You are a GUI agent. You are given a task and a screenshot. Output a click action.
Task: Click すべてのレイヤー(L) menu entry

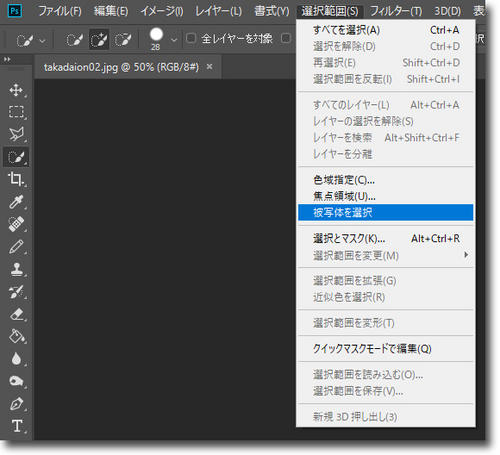pos(386,105)
